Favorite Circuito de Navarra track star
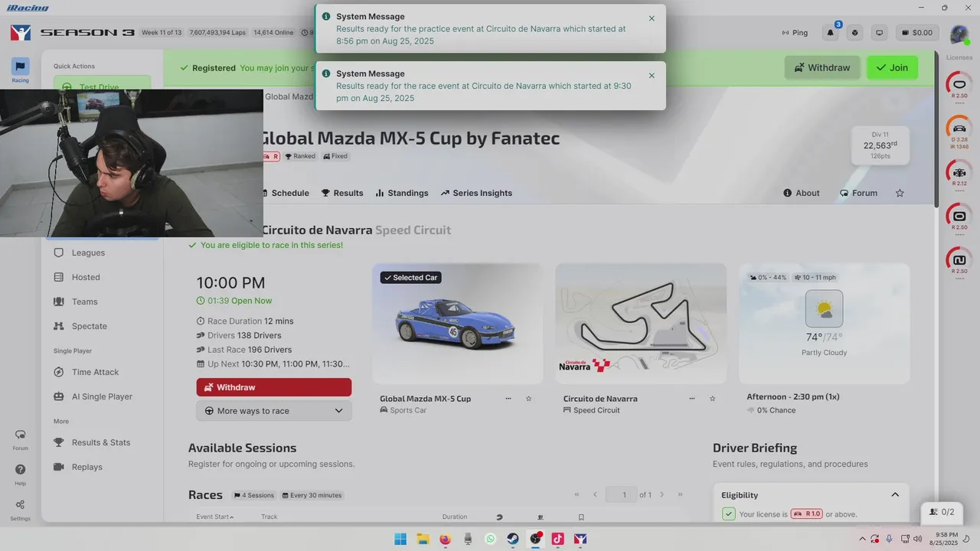This screenshot has height=551, width=980. pos(712,399)
